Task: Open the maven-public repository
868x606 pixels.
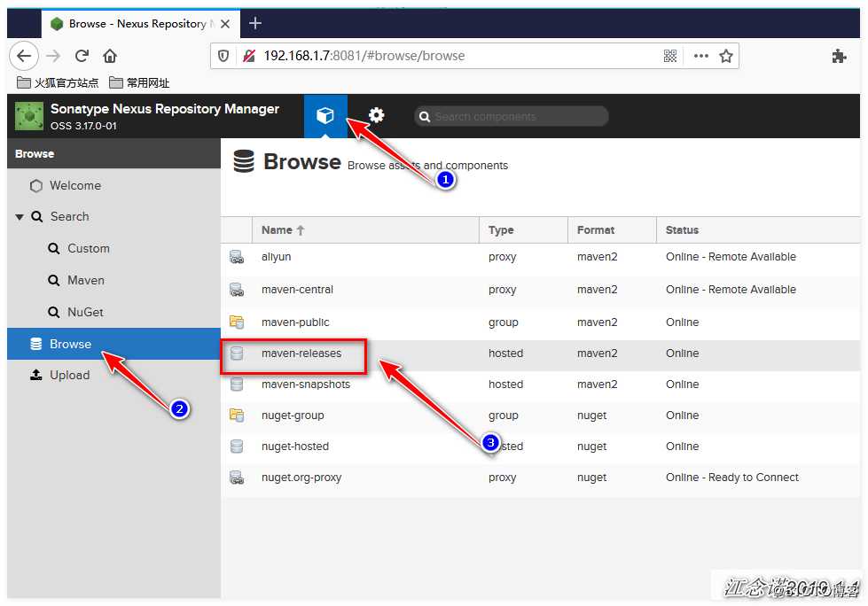Action: (295, 322)
